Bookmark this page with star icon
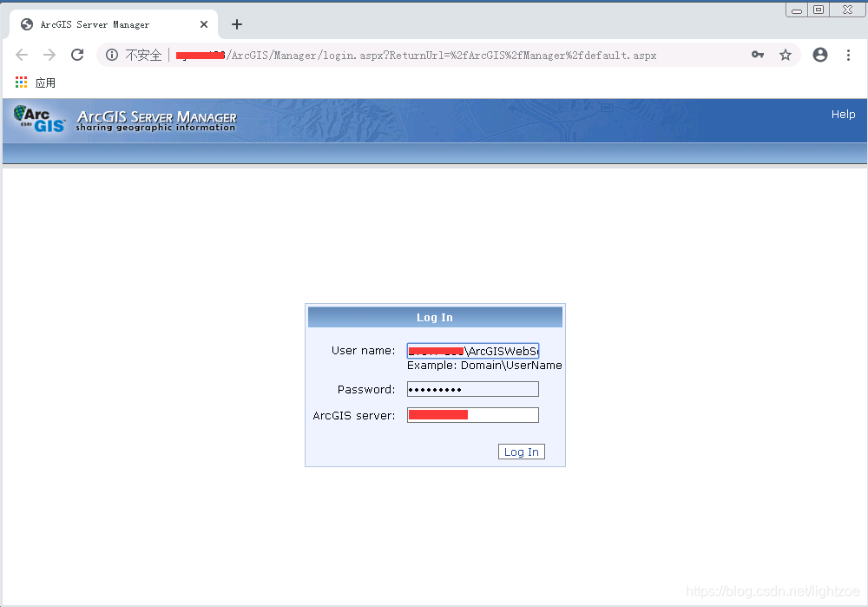Image resolution: width=868 pixels, height=607 pixels. [x=785, y=55]
